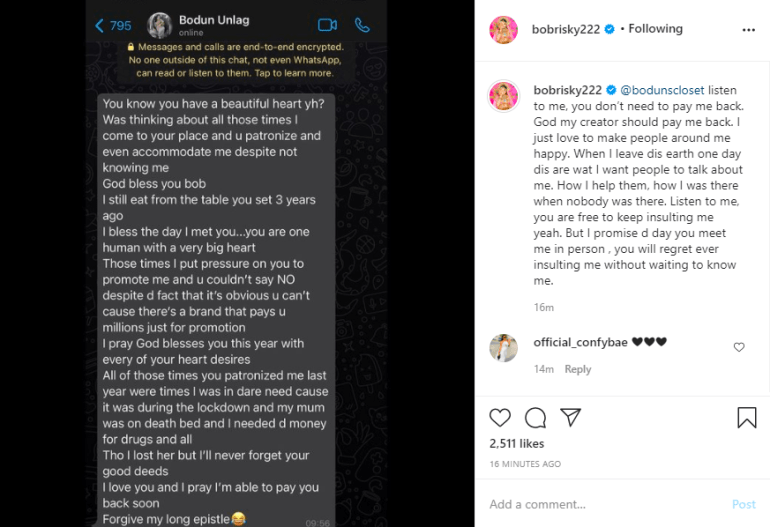Open the official_confybae username link

580,342
